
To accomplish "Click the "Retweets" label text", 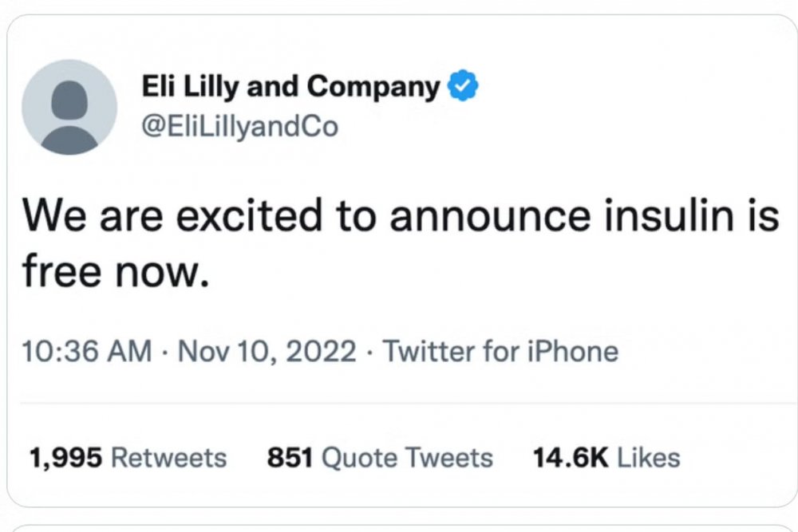I will point(168,458).
